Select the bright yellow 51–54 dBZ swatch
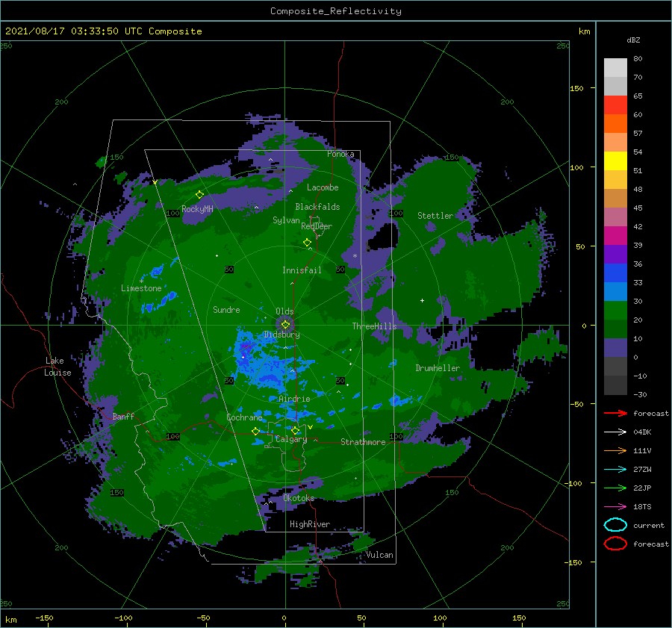672x628 pixels. click(615, 161)
